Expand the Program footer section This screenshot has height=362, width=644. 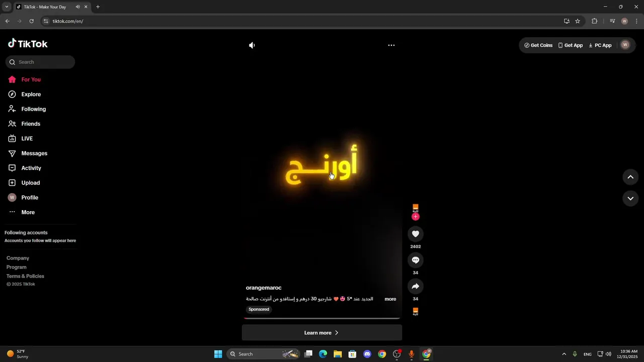(x=17, y=267)
